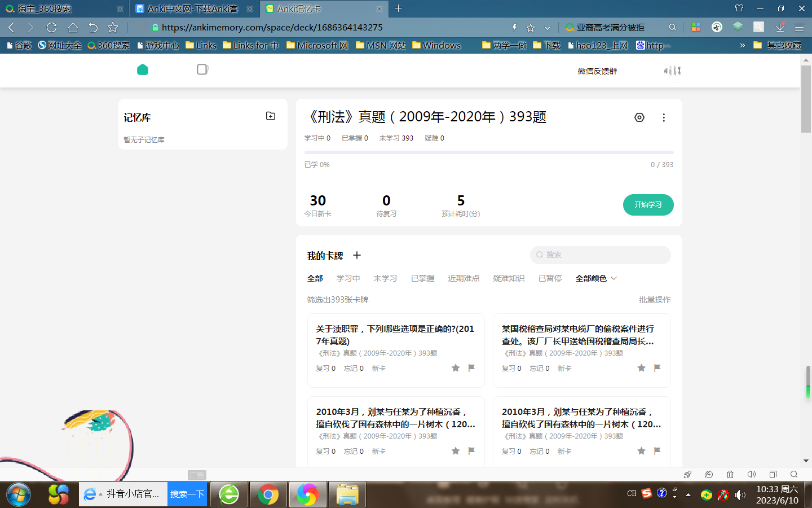Open the green Anki home icon
The image size is (812, 508).
(143, 69)
